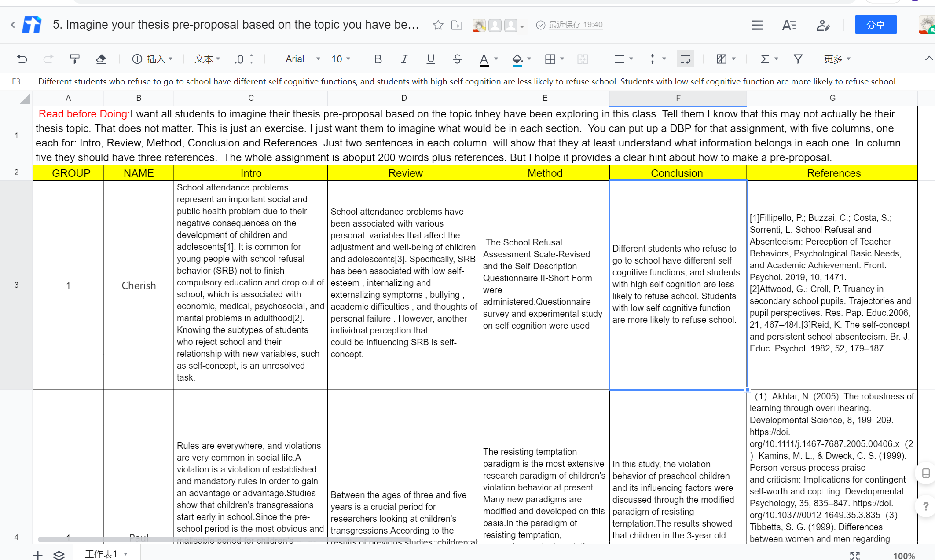Toggle the text wrap button
The height and width of the screenshot is (560, 935).
[685, 59]
